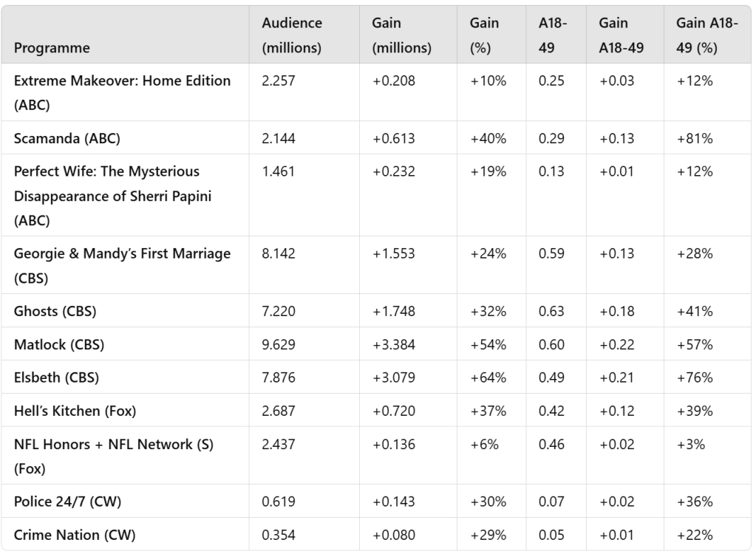Select the Scamanda (ABC) programme cell
Image resolution: width=756 pixels, height=554 pixels.
[67, 138]
